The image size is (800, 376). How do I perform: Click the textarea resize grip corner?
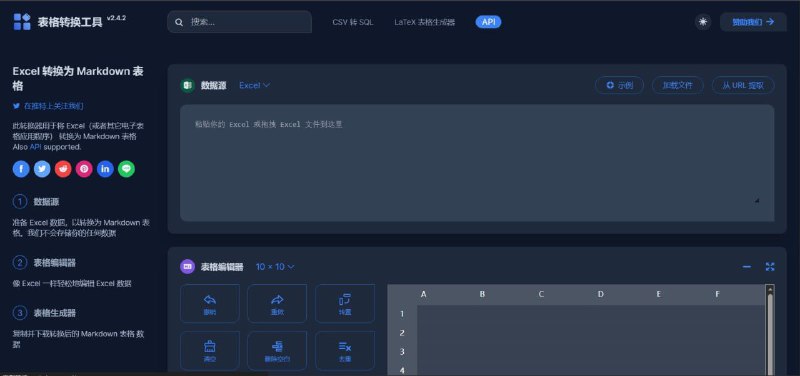click(x=757, y=200)
